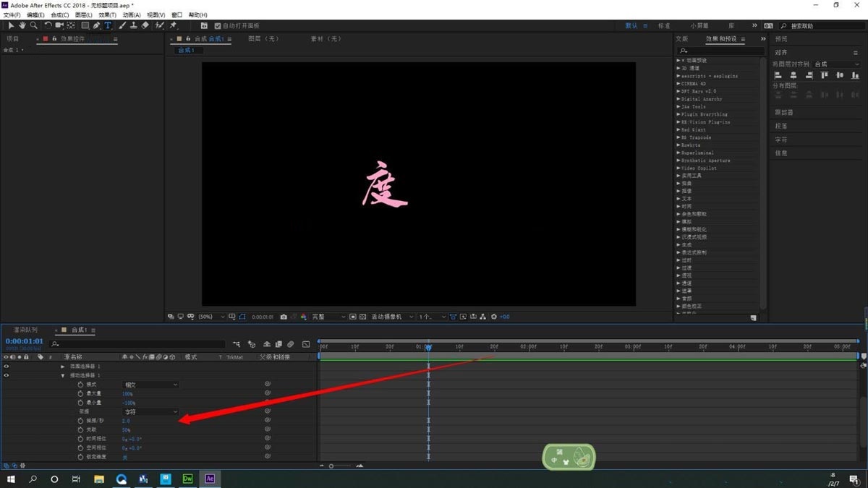Select the Horizontal Type tool
The width and height of the screenshot is (868, 488).
point(109,25)
